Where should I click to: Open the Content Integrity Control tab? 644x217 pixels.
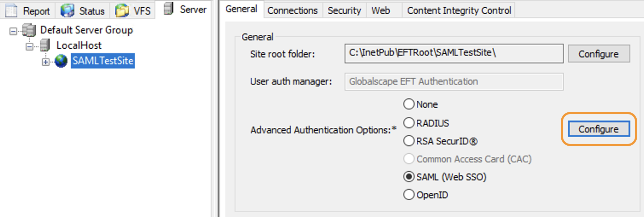[x=459, y=11]
